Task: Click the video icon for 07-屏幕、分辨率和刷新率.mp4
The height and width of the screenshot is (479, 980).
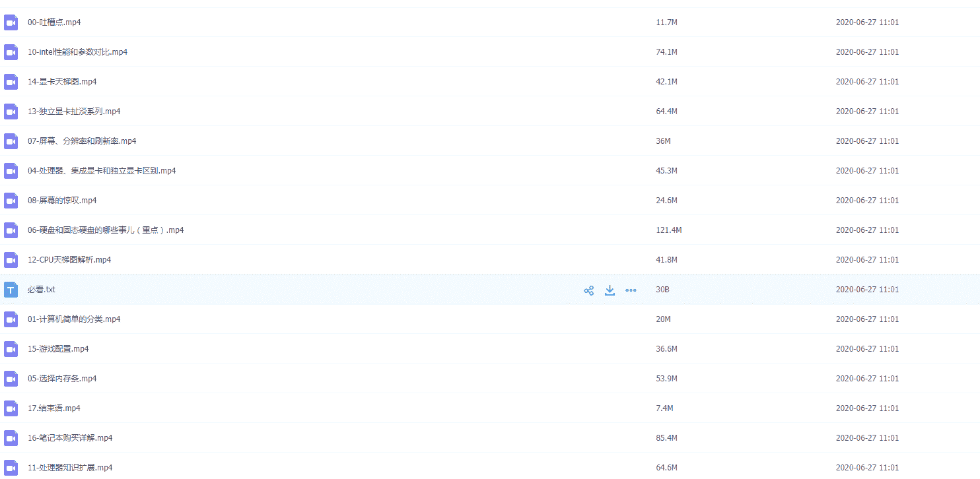Action: 11,141
